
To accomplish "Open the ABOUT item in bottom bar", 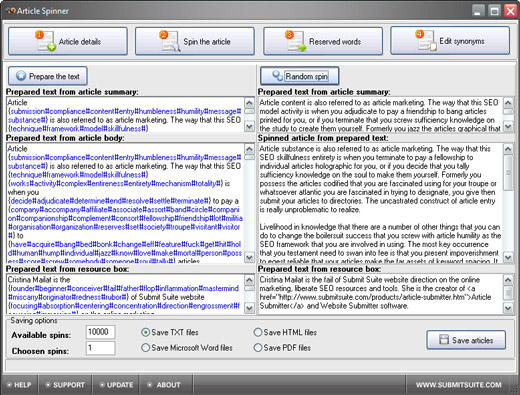I will (164, 385).
